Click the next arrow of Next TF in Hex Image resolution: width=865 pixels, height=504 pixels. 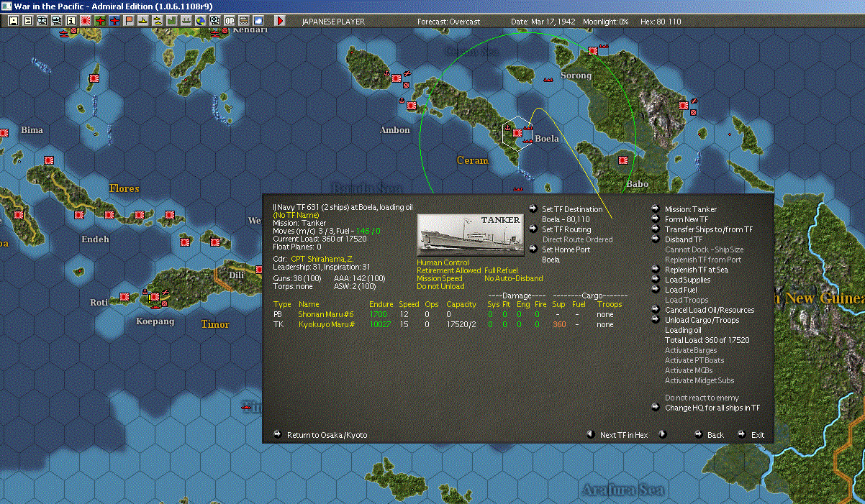click(663, 434)
